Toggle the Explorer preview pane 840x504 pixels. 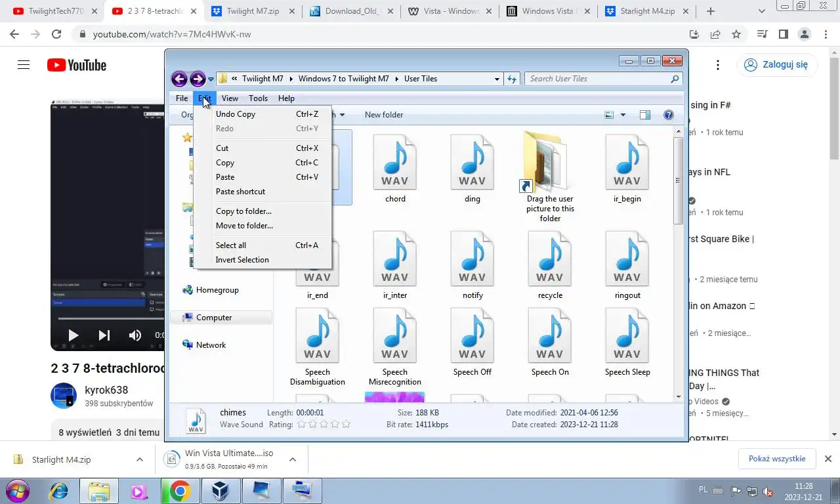(x=645, y=115)
